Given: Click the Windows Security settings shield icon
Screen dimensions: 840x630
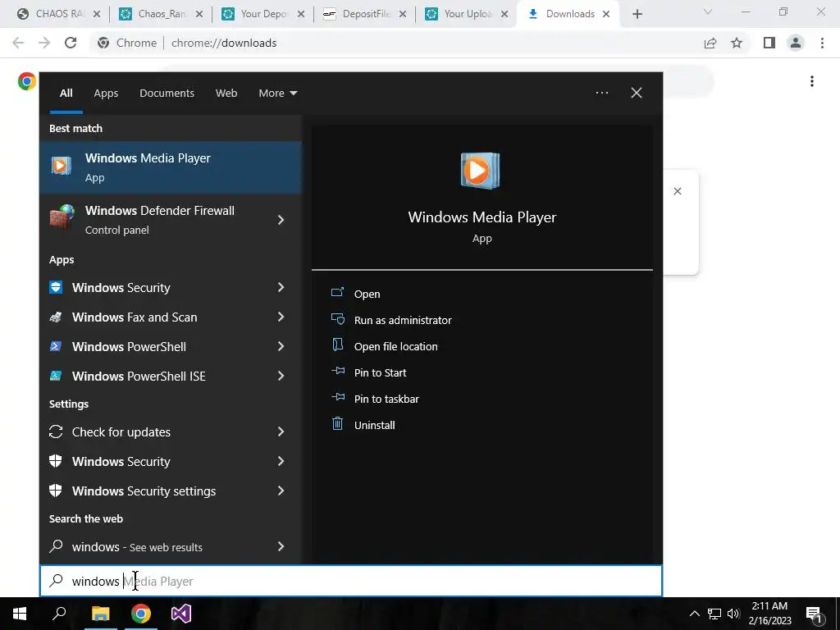Looking at the screenshot, I should click(x=56, y=491).
